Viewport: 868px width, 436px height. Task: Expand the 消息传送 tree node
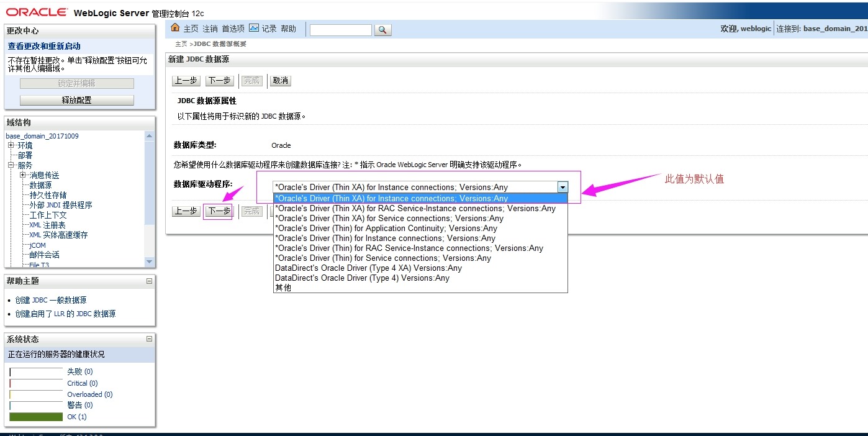[23, 175]
